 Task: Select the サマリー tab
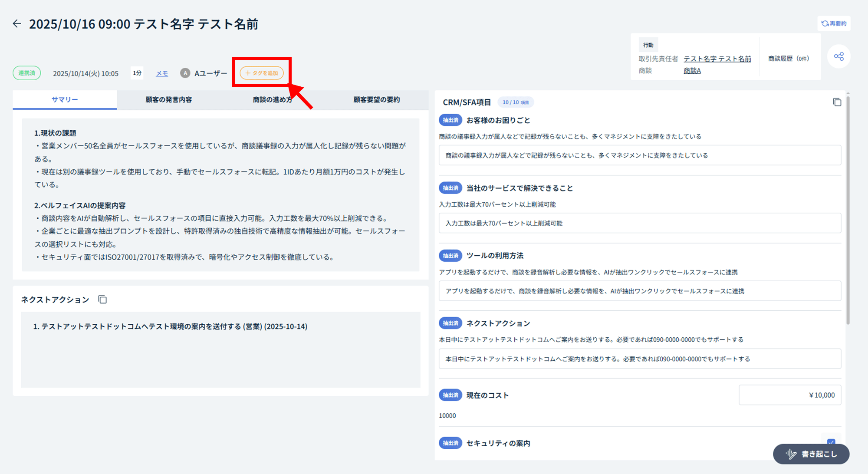[65, 100]
